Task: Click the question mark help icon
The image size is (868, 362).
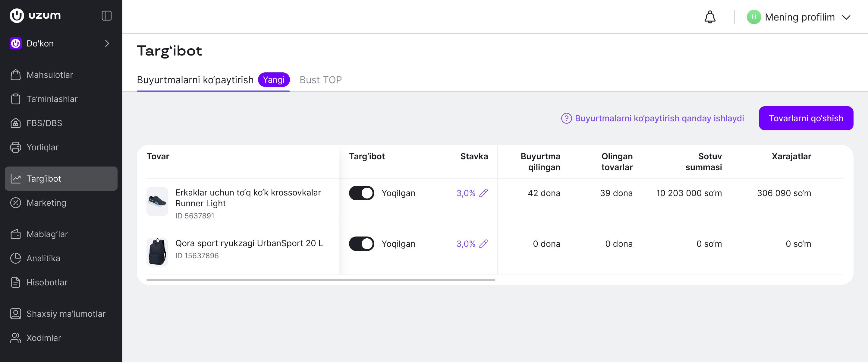Action: tap(566, 119)
